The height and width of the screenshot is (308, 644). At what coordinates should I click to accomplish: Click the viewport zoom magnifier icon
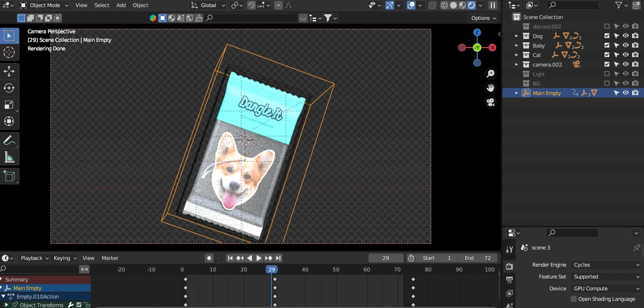point(490,74)
